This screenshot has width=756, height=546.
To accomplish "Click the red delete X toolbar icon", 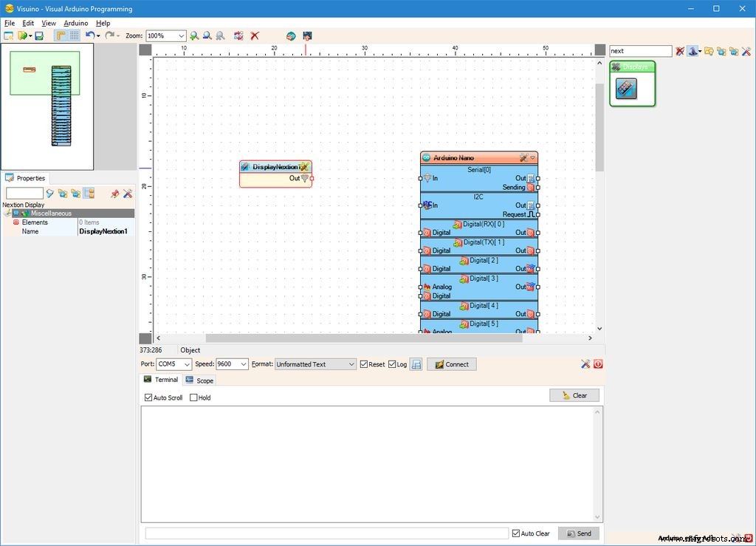I will (x=255, y=35).
